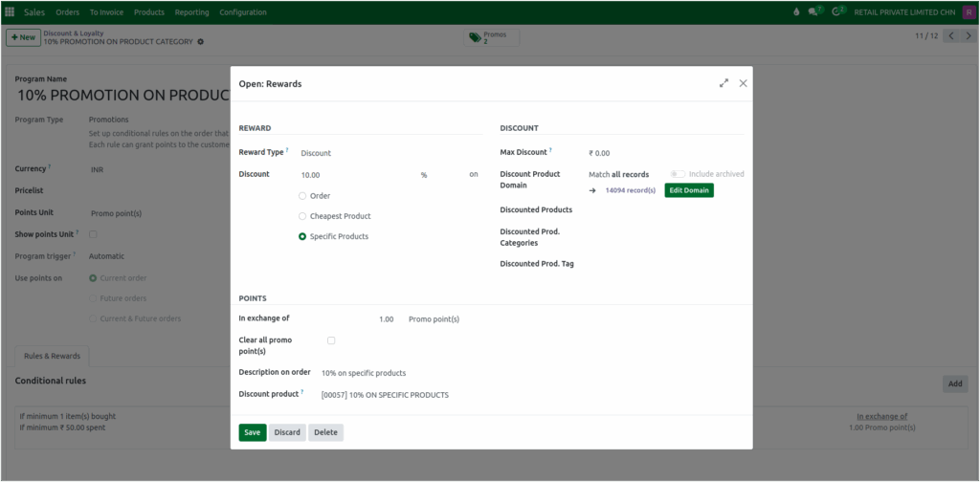Select the Cheapest Product radio option
The image size is (980, 482).
coord(302,216)
